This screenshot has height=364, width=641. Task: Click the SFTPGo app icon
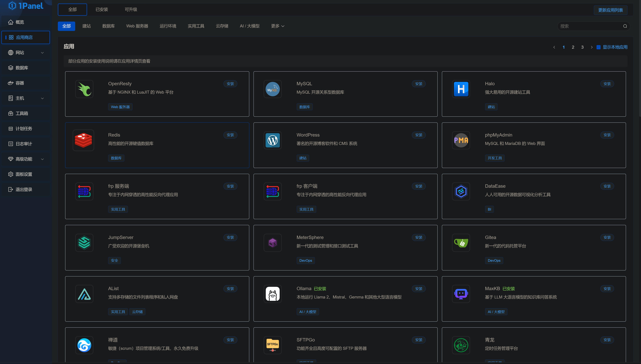[x=272, y=345]
